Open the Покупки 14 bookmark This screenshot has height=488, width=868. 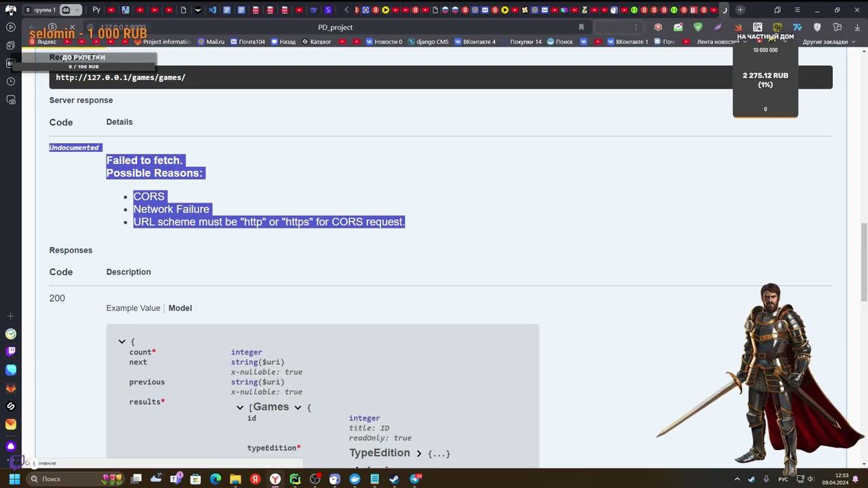521,41
